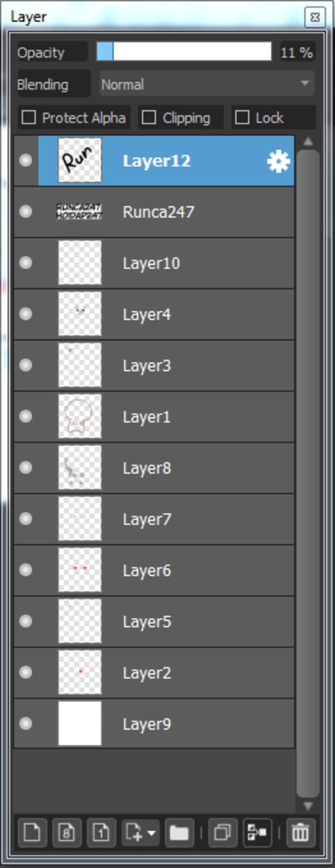Create a new layer folder

pyautogui.click(x=180, y=833)
